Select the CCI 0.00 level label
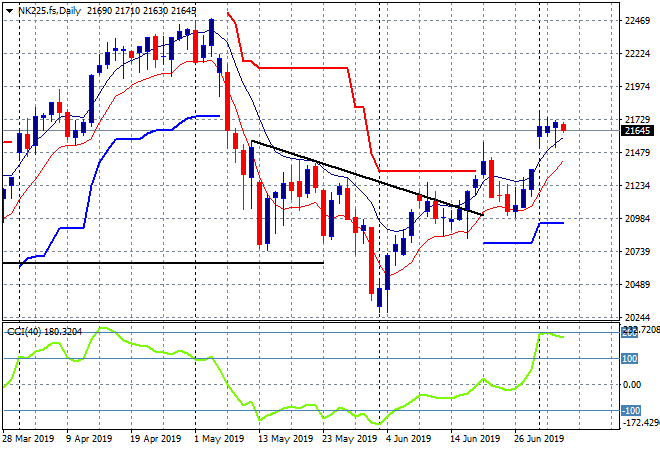Image resolution: width=660 pixels, height=450 pixels. pyautogui.click(x=631, y=385)
